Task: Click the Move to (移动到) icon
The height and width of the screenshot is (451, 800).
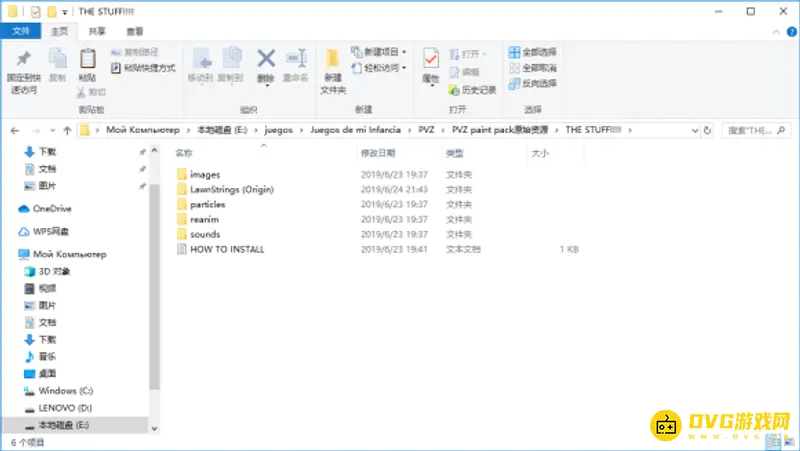Action: pyautogui.click(x=201, y=59)
